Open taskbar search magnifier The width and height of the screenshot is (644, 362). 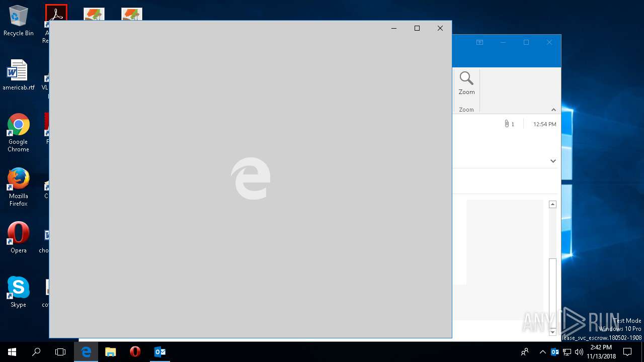(36, 352)
